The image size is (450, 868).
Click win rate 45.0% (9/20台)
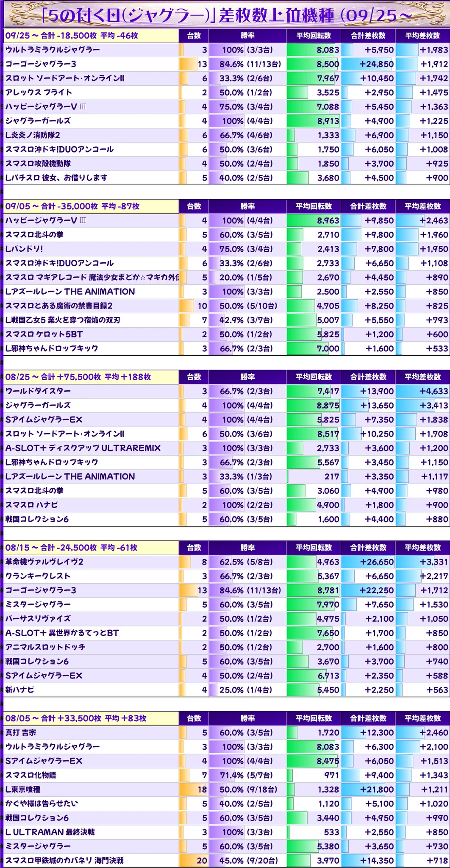pyautogui.click(x=249, y=861)
